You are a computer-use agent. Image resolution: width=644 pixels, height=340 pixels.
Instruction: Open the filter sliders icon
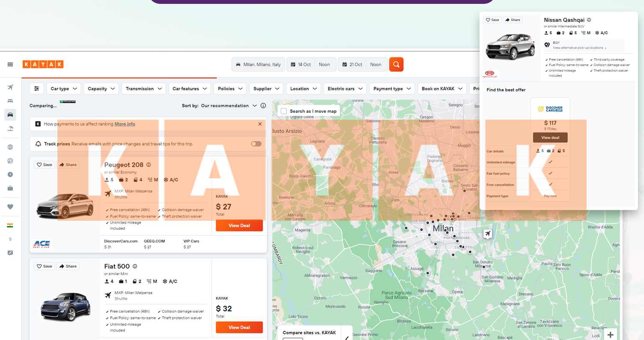click(36, 89)
